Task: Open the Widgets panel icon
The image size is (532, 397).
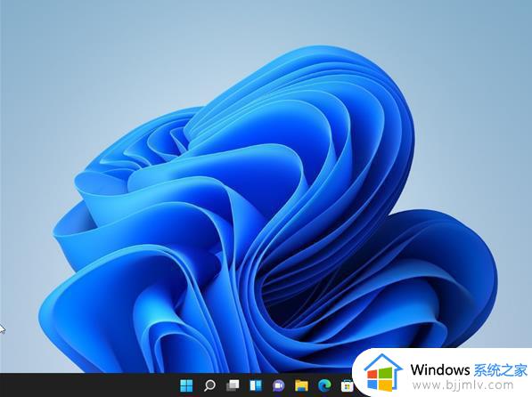Action: pos(256,385)
